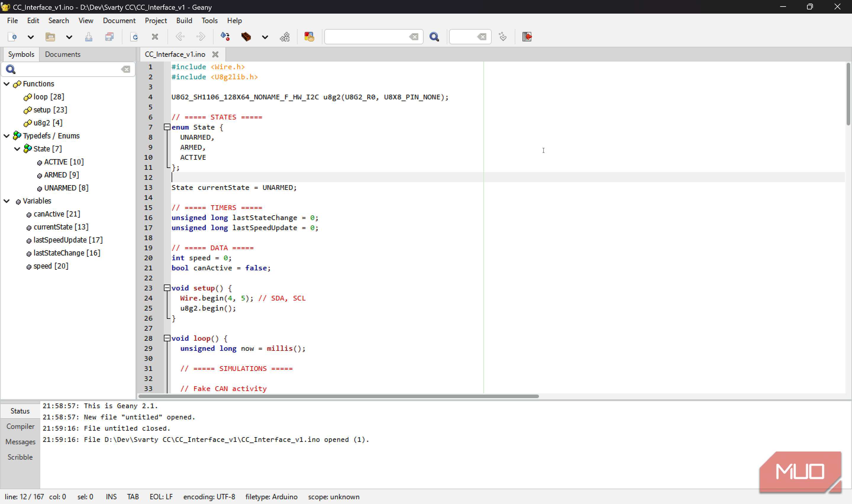Switch to the Messages tab
This screenshot has height=504, width=852.
(20, 442)
